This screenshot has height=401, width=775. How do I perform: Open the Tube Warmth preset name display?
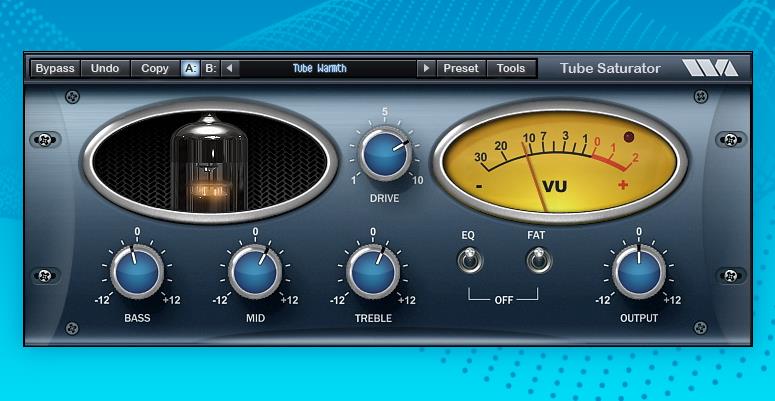pos(328,68)
